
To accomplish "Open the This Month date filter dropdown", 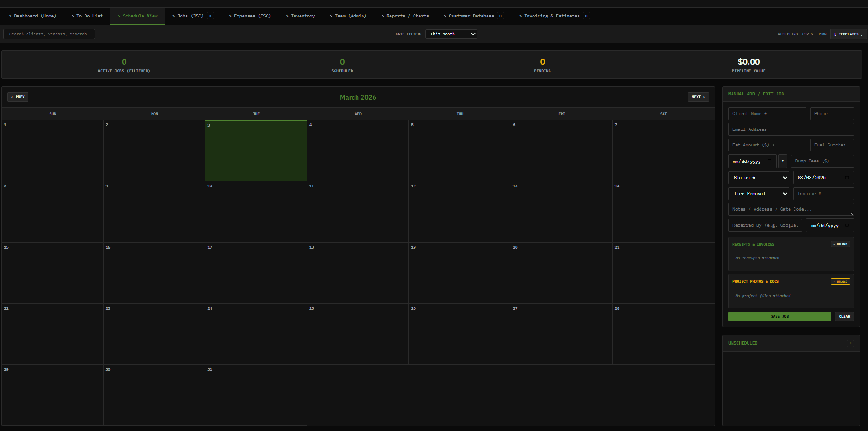I will [x=451, y=34].
